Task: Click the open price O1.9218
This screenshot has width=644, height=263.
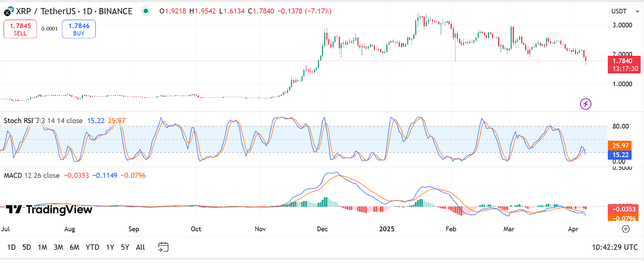Action: click(173, 11)
